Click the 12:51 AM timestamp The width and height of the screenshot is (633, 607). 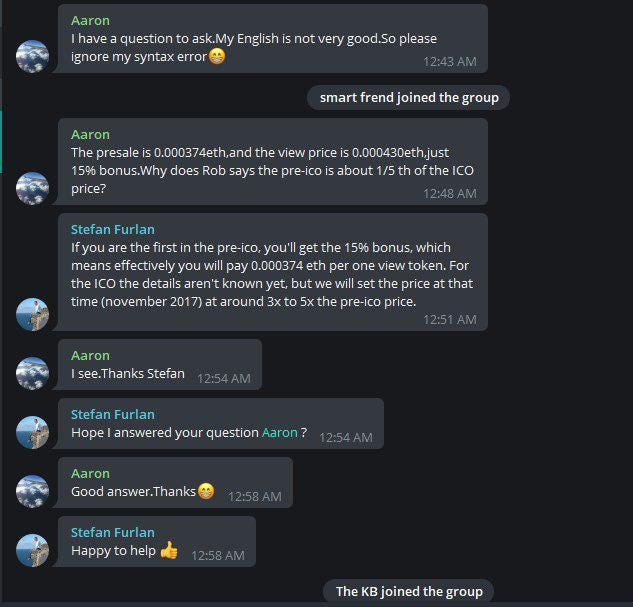pyautogui.click(x=450, y=320)
